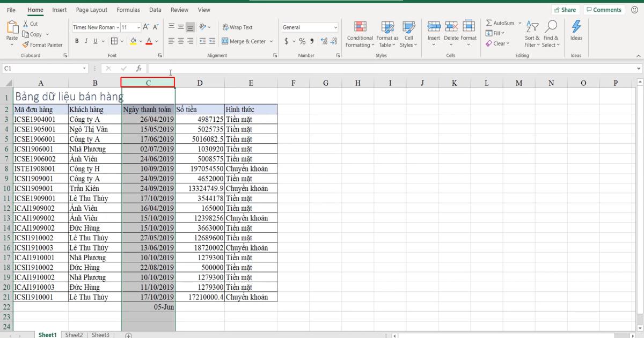This screenshot has width=644, height=338.
Task: Select the Font Color red swatch
Action: 149,44
